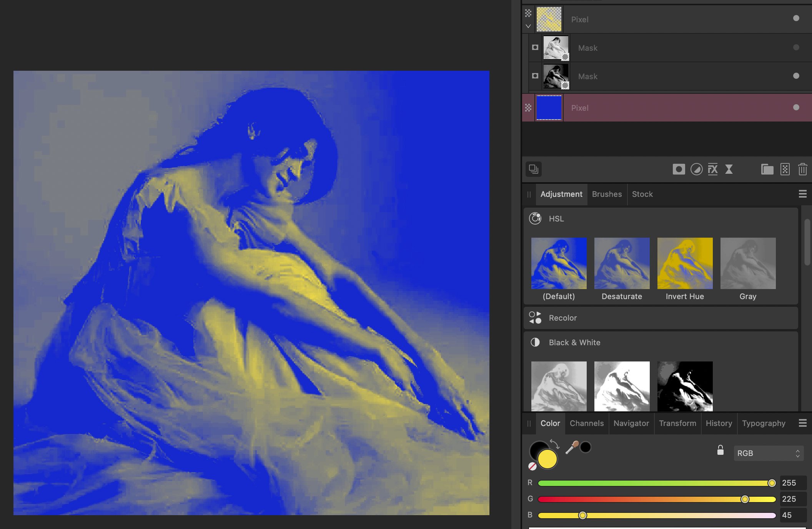This screenshot has width=812, height=529.
Task: Click the blue Pixel layer thumbnail
Action: pyautogui.click(x=549, y=108)
